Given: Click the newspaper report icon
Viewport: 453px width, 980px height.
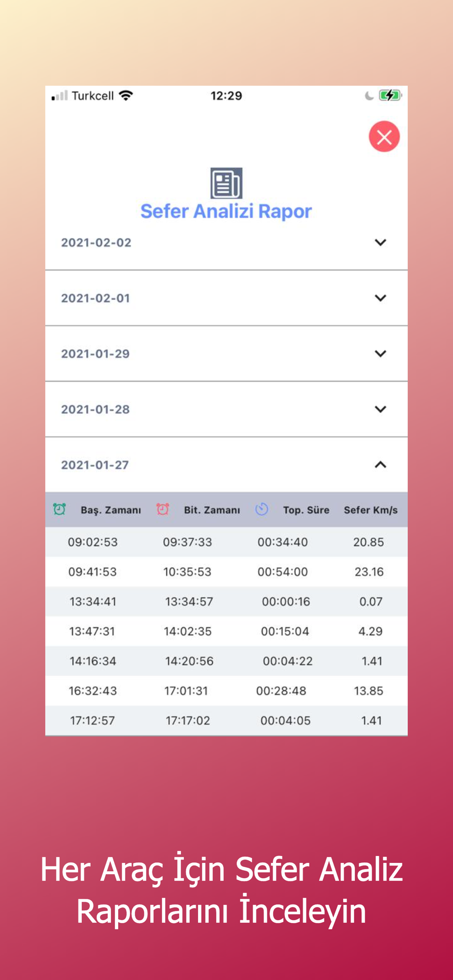Looking at the screenshot, I should coord(226,183).
